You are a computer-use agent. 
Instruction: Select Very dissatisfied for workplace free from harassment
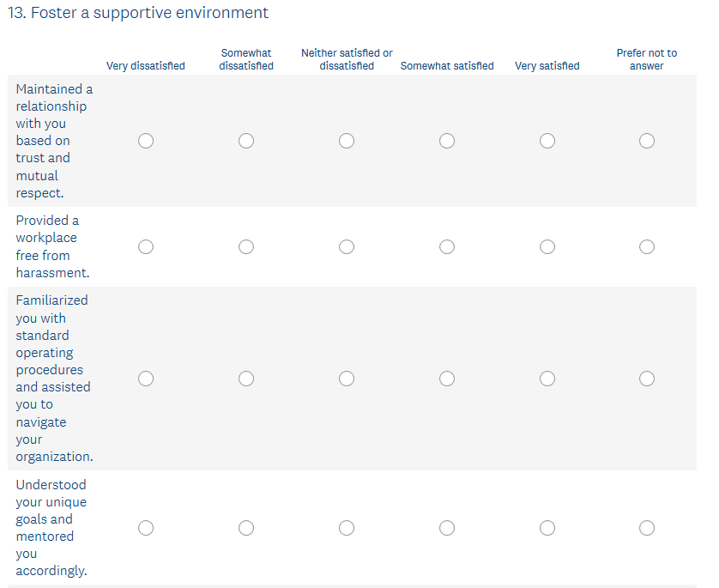(x=146, y=247)
